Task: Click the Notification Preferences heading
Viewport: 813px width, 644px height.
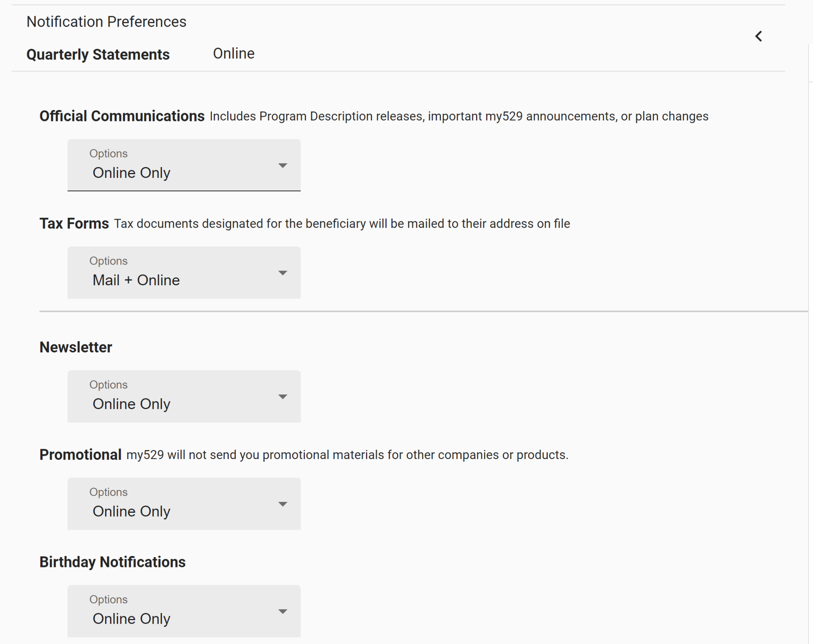Action: (106, 22)
